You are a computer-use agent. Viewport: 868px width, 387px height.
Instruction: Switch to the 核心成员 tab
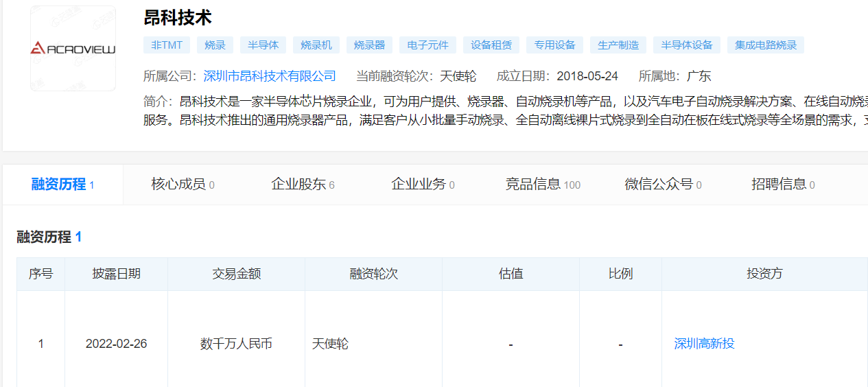tap(183, 184)
